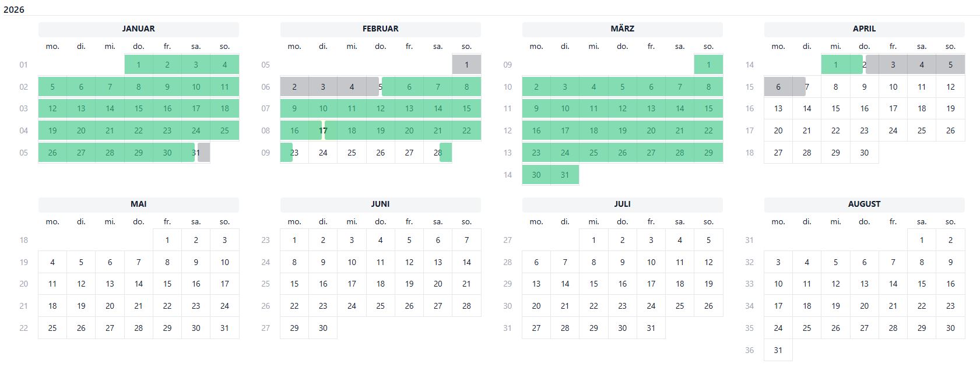
Task: Select gray-highlighted day 3 in April
Action: coord(893,65)
